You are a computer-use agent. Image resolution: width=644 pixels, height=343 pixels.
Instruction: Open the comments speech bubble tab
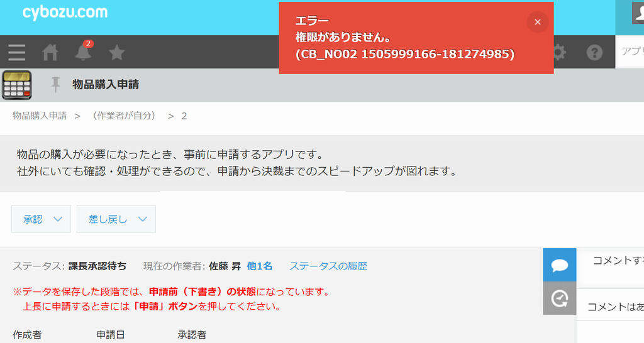pyautogui.click(x=559, y=265)
